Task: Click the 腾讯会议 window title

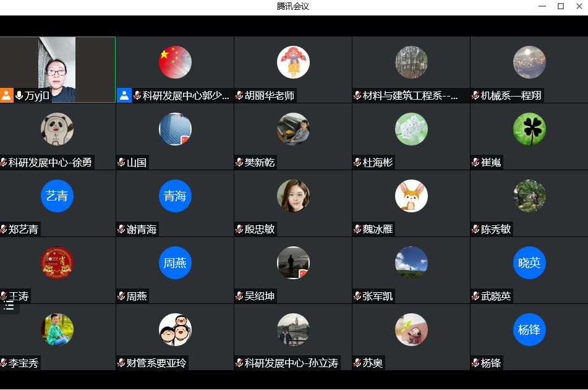Action: pyautogui.click(x=293, y=6)
